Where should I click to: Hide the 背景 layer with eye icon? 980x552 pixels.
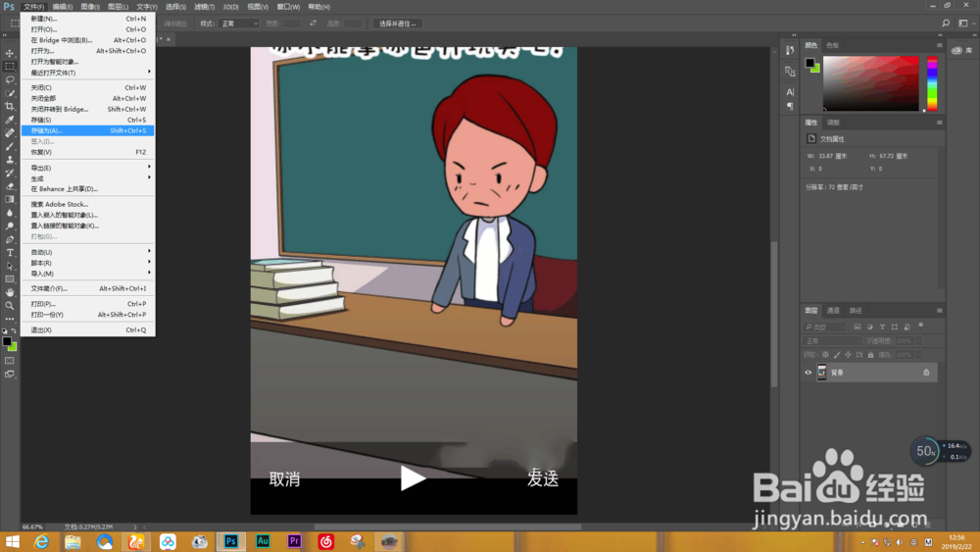808,373
